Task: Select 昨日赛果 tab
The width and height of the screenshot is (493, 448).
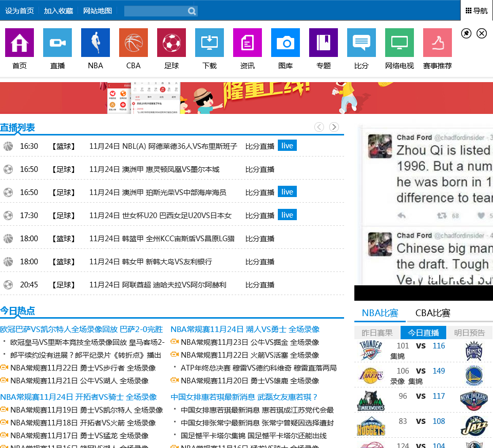Action: tap(377, 333)
